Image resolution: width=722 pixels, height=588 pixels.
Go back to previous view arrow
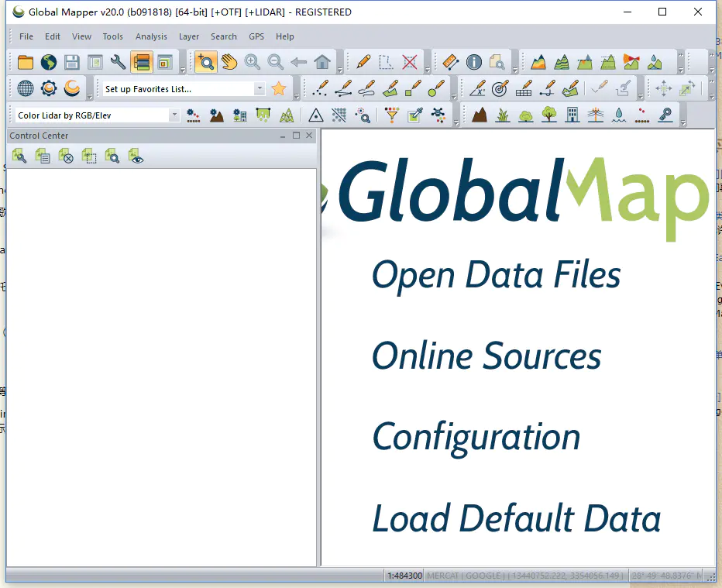pos(299,62)
